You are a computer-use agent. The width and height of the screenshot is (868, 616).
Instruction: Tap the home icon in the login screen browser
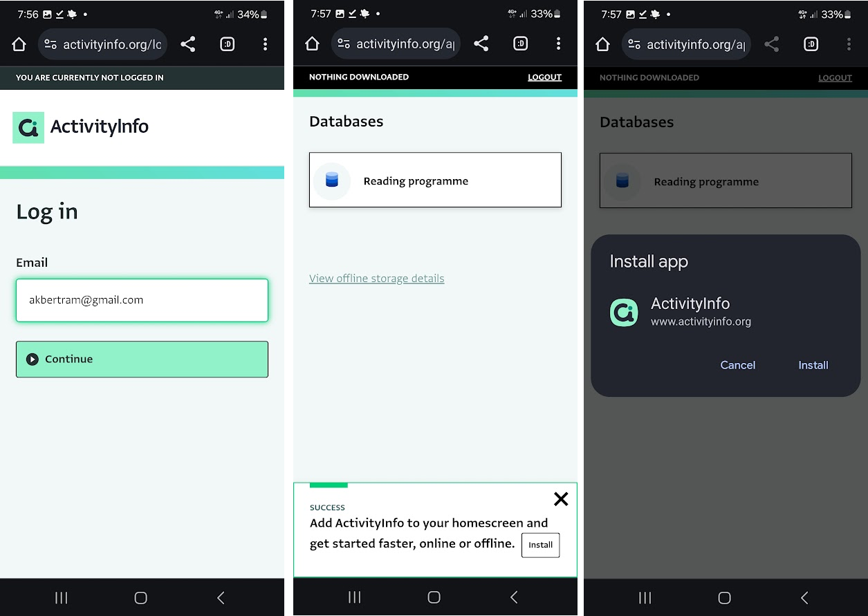click(19, 44)
